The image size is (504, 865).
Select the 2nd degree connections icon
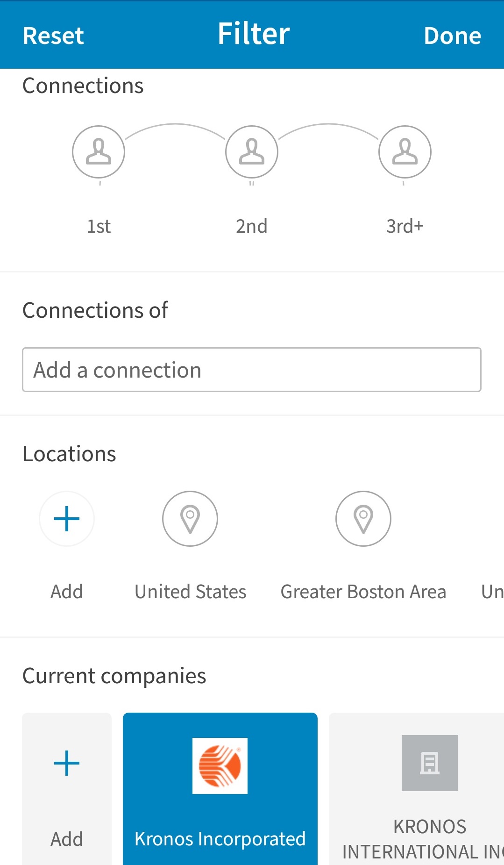252,152
